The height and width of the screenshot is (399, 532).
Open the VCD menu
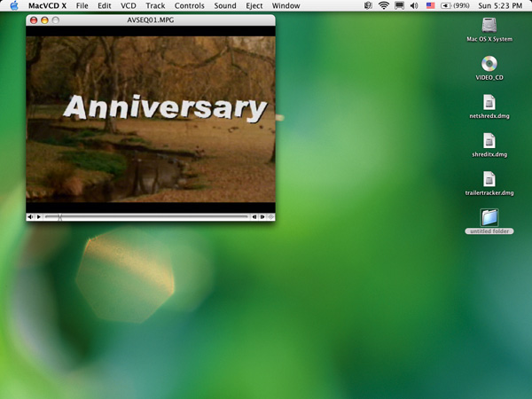coord(129,5)
